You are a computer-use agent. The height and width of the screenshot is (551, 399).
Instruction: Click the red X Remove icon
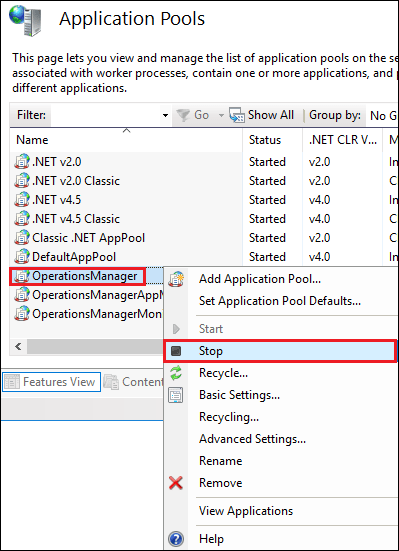point(176,483)
